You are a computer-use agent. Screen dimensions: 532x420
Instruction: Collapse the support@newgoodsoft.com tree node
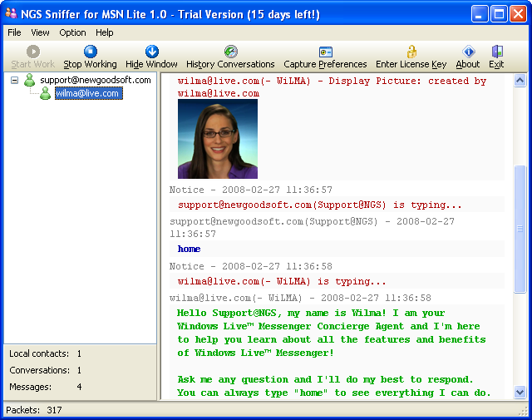click(x=14, y=81)
